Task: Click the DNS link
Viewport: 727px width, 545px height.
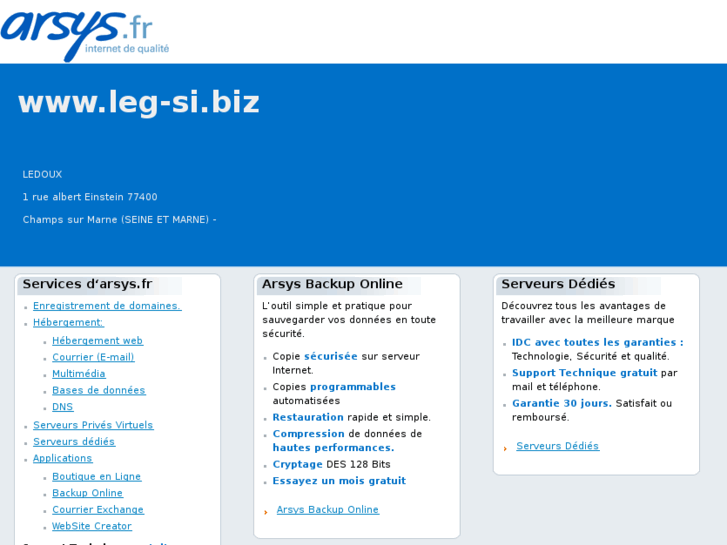Action: (63, 407)
